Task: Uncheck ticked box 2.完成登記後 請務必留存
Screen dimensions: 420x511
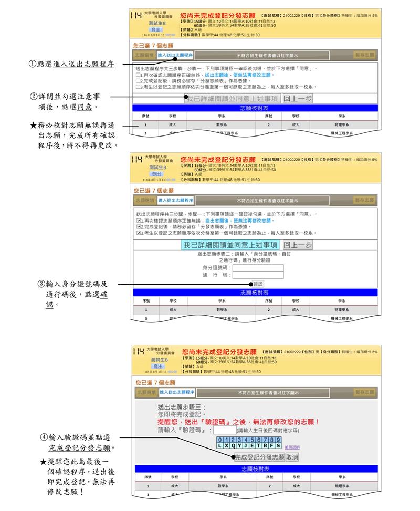Action: pyautogui.click(x=139, y=226)
